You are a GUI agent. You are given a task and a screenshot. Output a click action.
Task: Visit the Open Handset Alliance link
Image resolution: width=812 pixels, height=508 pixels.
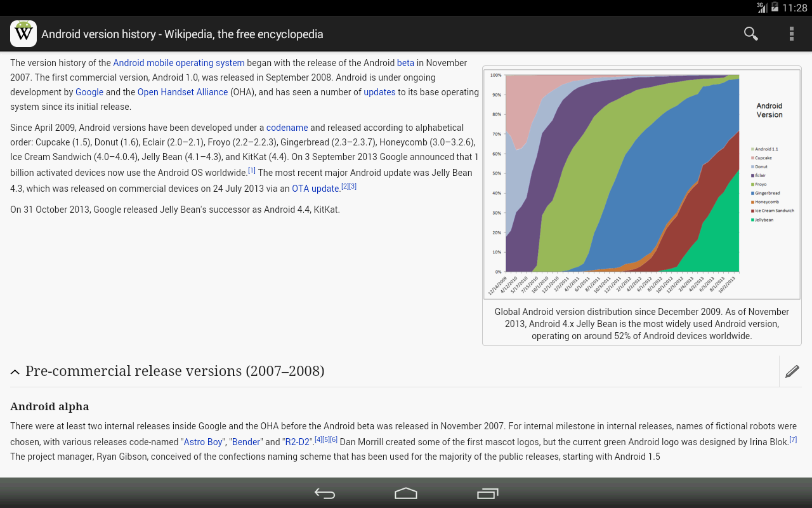pos(182,92)
